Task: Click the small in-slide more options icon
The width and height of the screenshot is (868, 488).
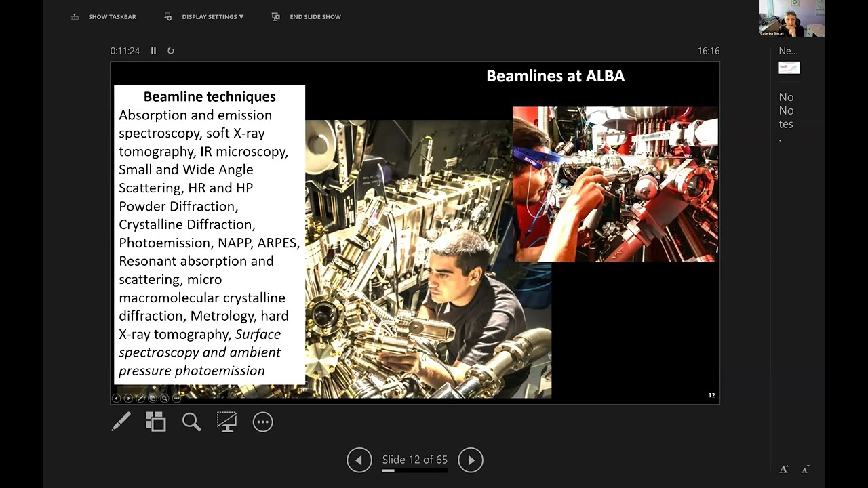Action: (x=177, y=398)
